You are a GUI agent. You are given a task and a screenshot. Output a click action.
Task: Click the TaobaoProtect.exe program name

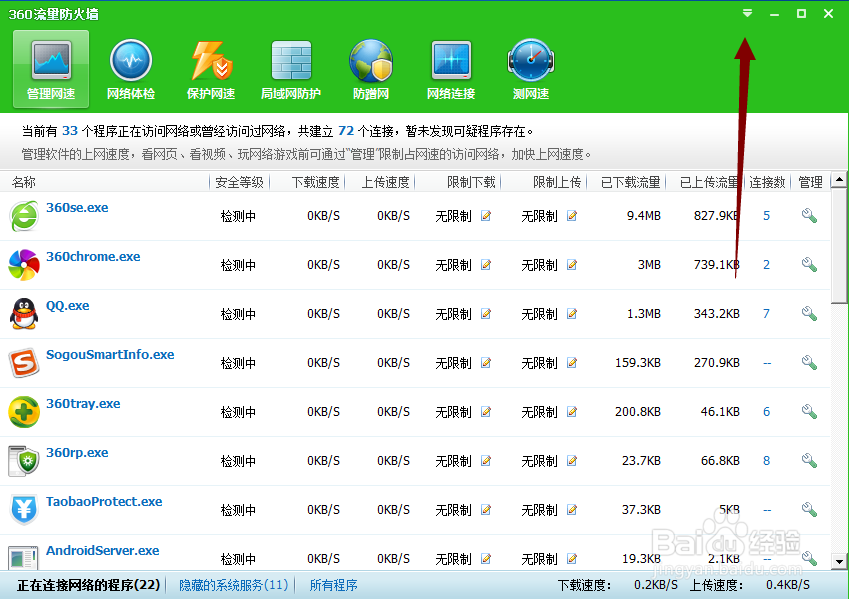click(104, 502)
